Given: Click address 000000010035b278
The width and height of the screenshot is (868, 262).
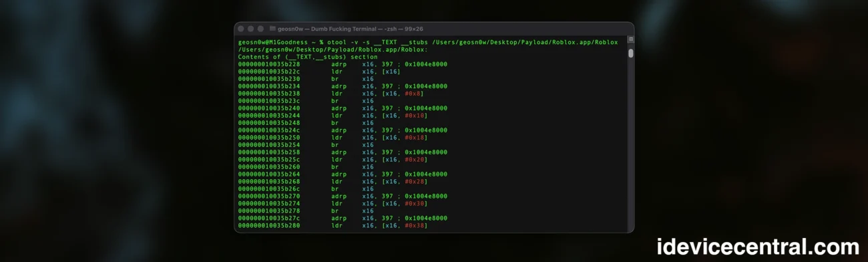Looking at the screenshot, I should (269, 211).
